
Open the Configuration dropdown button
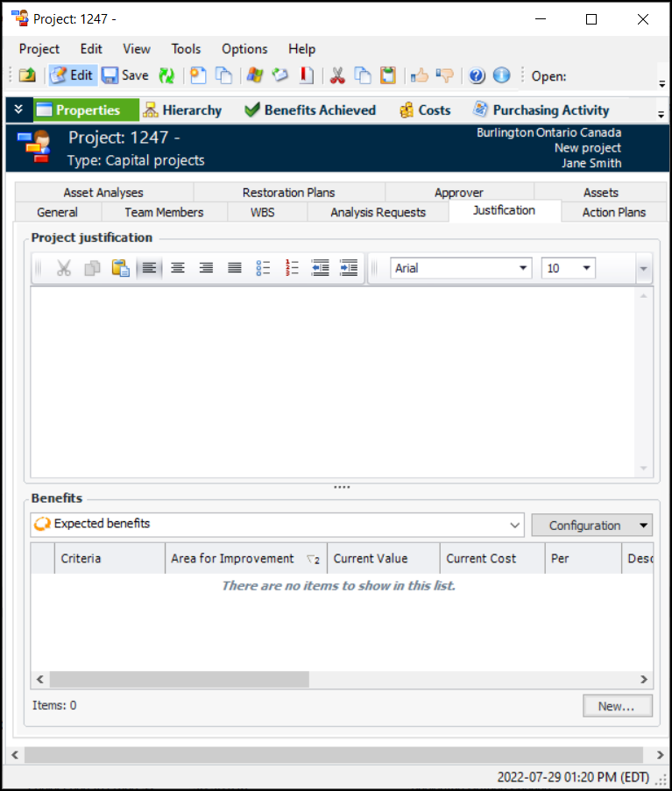click(591, 526)
